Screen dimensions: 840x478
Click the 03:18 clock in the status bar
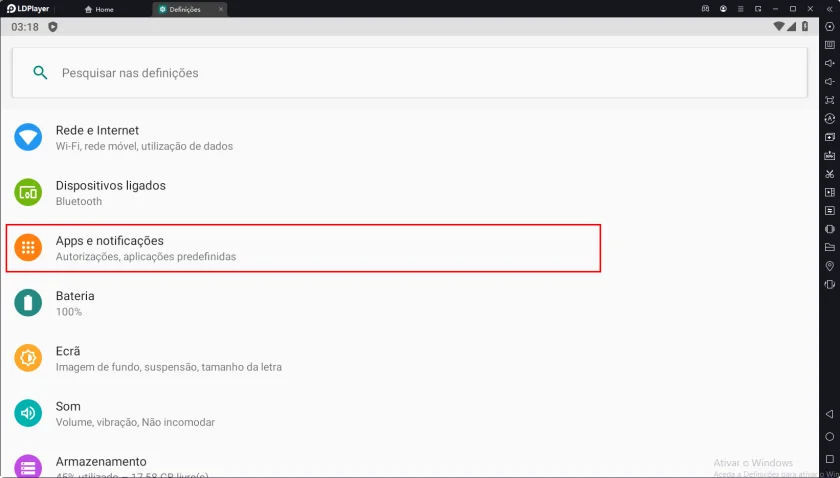(25, 27)
